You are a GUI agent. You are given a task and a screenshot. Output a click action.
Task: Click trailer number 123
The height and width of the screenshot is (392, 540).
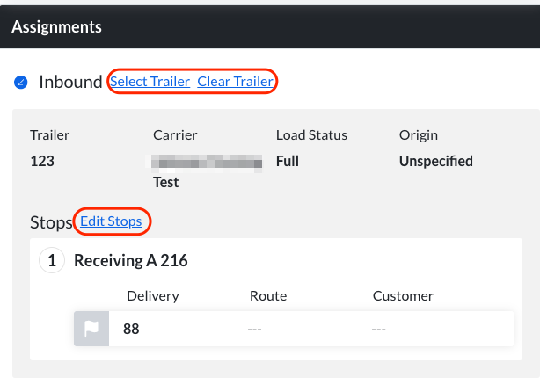[x=43, y=161]
